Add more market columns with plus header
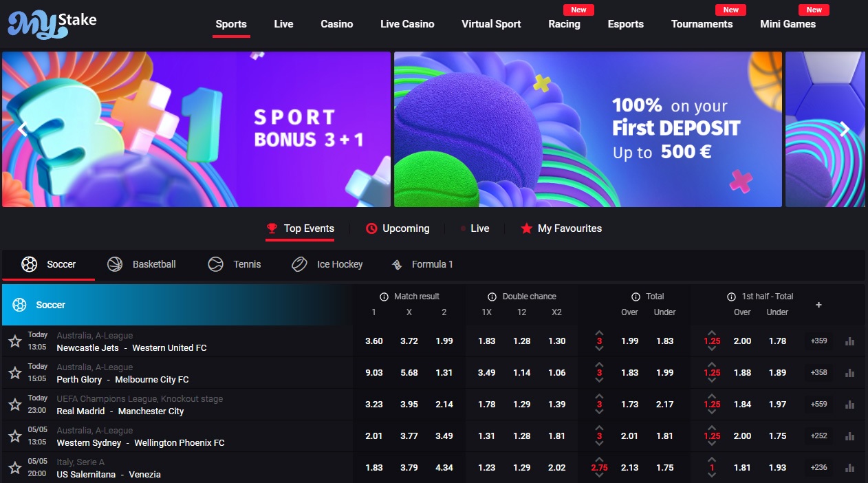868x483 pixels. point(818,305)
